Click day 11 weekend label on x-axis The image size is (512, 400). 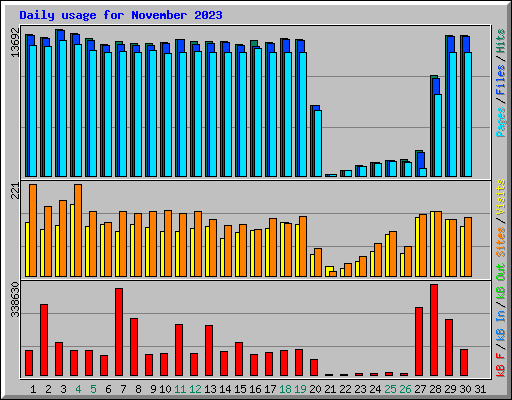pos(180,389)
